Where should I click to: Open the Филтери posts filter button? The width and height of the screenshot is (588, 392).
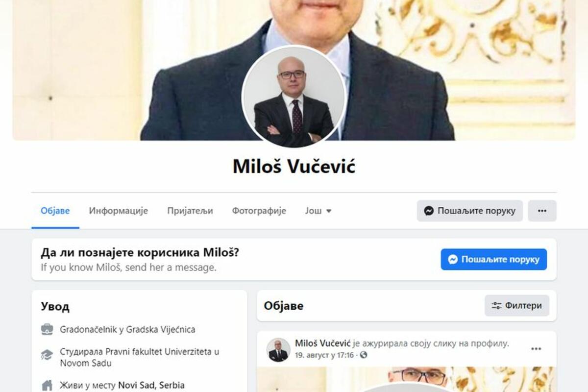pyautogui.click(x=517, y=306)
